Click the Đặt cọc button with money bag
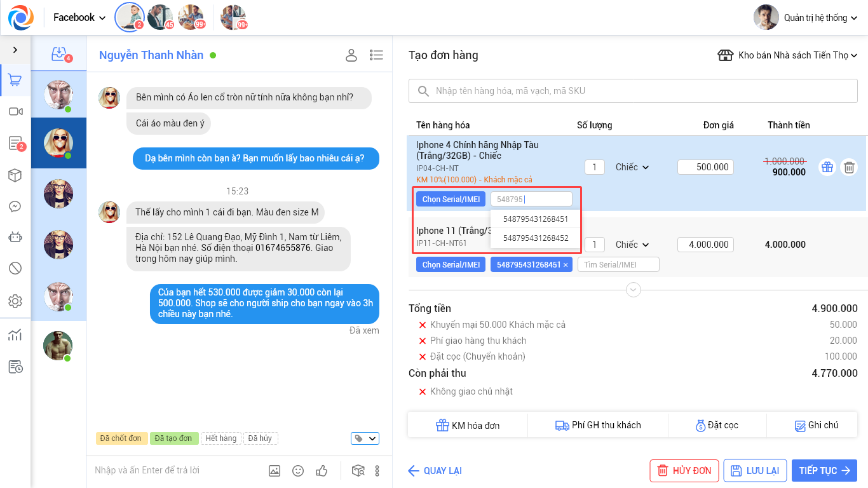Screen dimensions: 868x488 tap(717, 425)
